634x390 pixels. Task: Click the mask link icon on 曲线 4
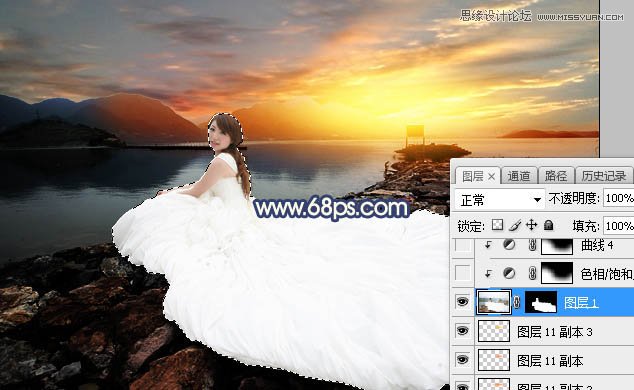(532, 245)
